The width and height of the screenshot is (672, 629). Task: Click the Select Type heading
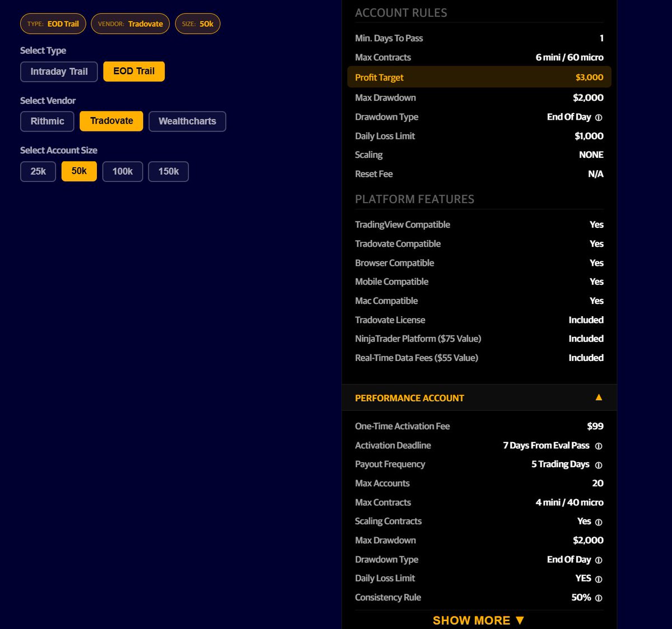pyautogui.click(x=43, y=50)
